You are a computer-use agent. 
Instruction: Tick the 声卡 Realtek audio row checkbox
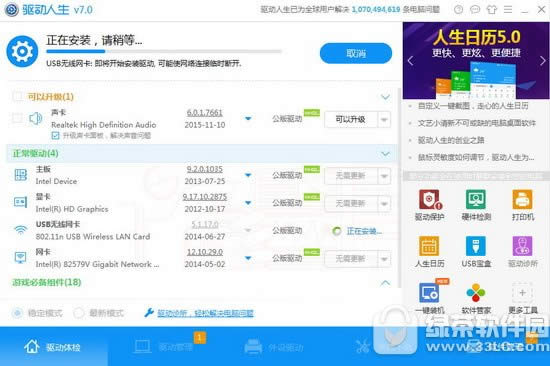tap(17, 118)
